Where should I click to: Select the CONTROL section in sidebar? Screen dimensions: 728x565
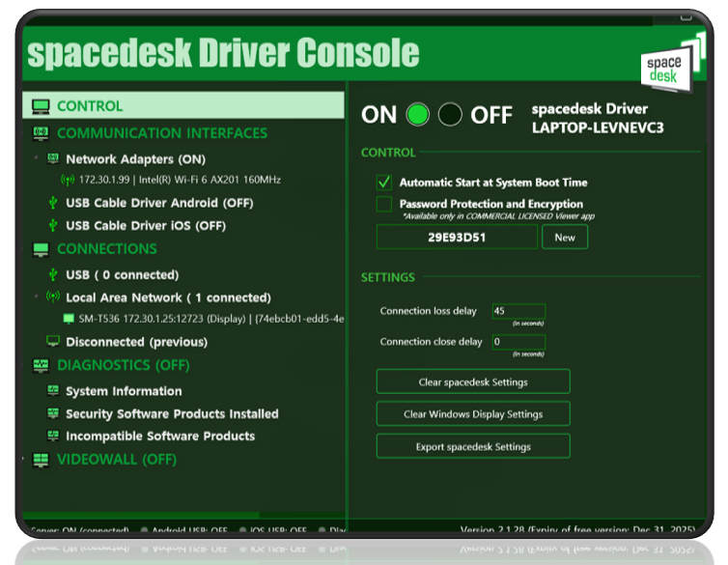pos(183,105)
